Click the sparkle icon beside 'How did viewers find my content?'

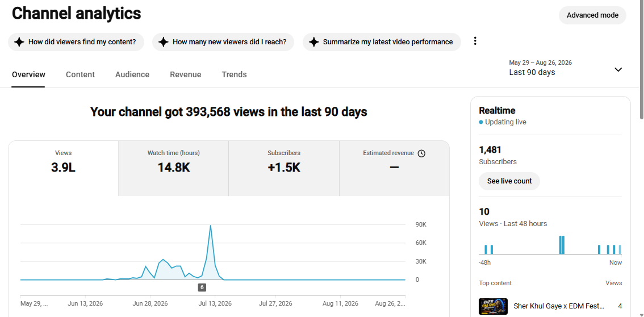coord(19,42)
